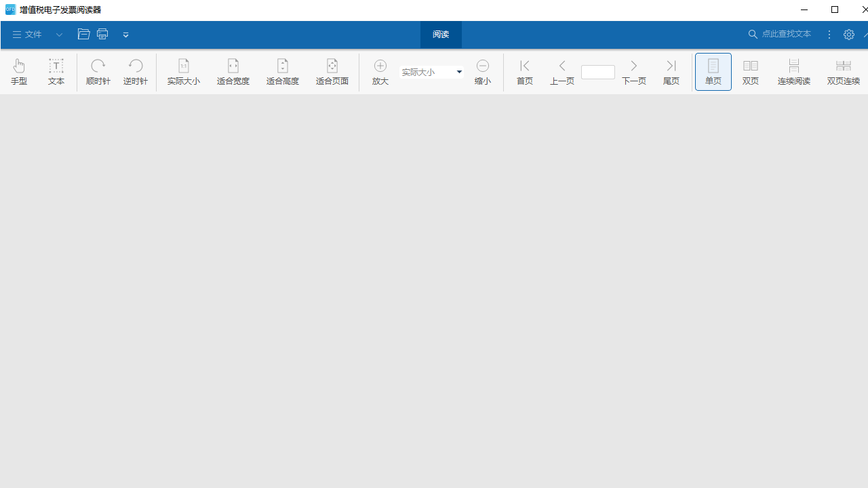Rotate page counterclockwise (逆时针)
Viewport: 868px width, 488px height.
click(136, 72)
